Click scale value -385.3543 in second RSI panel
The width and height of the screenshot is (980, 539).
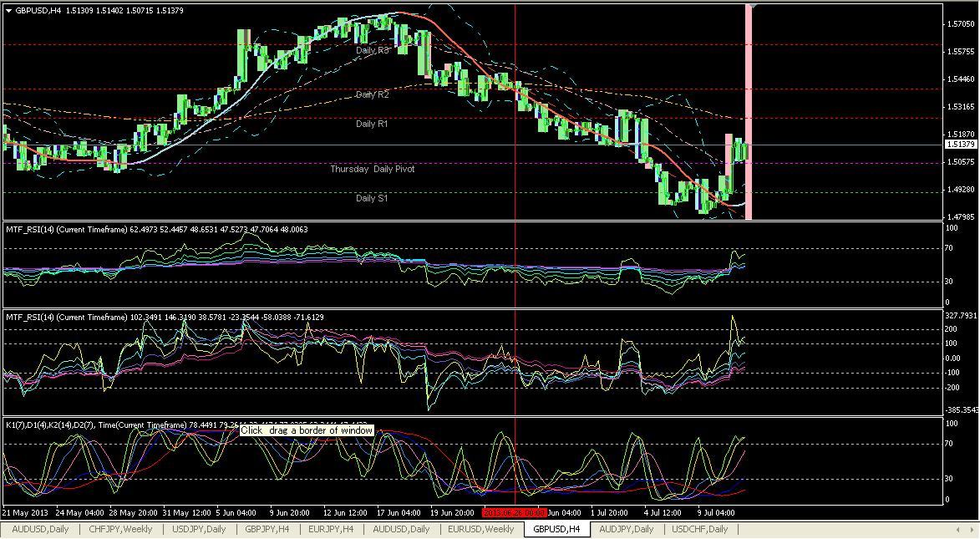[961, 410]
